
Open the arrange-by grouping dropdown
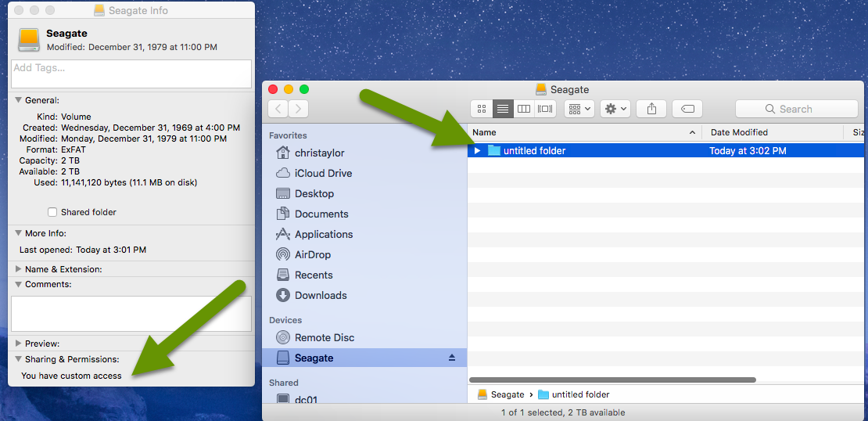click(579, 109)
